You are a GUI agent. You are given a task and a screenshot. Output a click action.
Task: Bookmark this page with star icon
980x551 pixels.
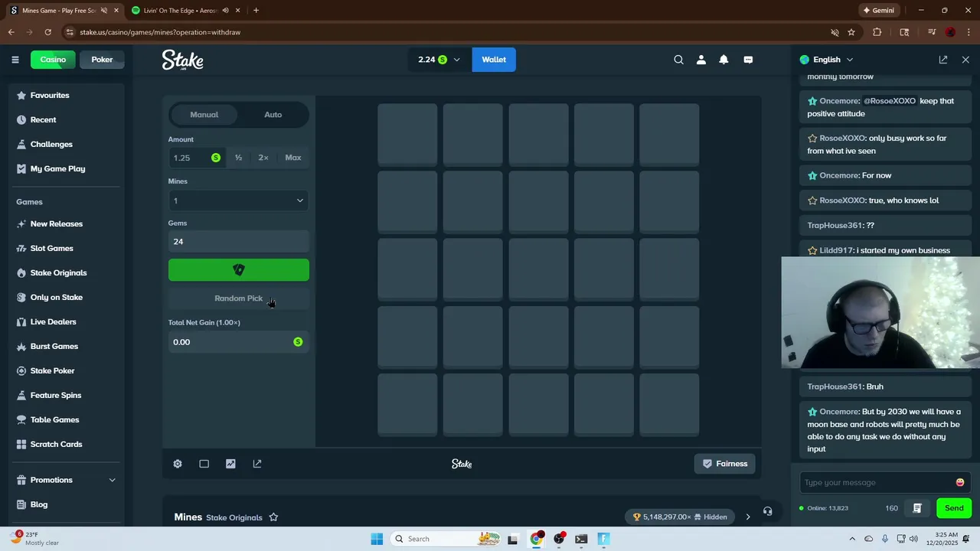[x=851, y=32]
